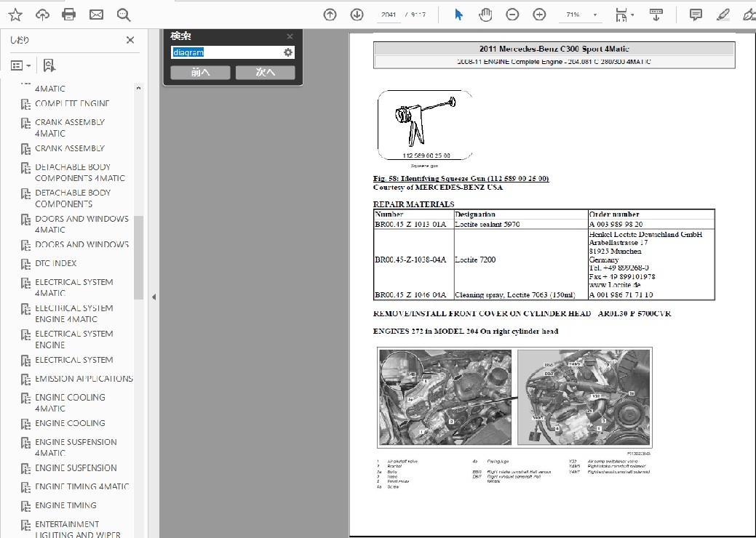Click REPAIR MATERIALS heading

pyautogui.click(x=414, y=204)
